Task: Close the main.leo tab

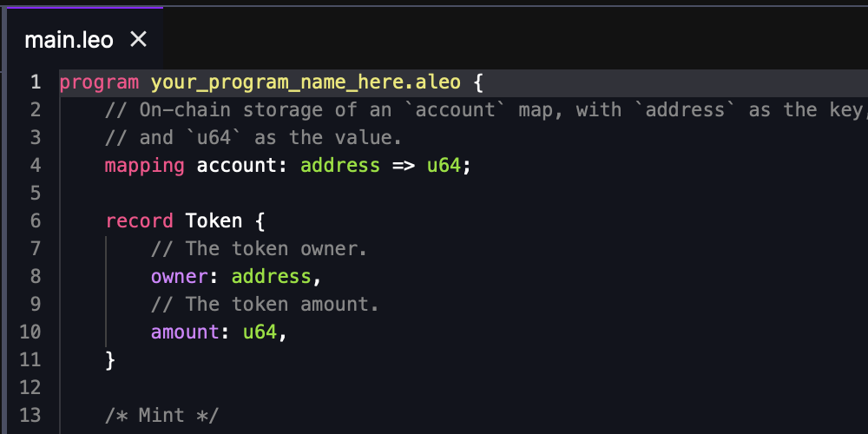Action: 138,39
